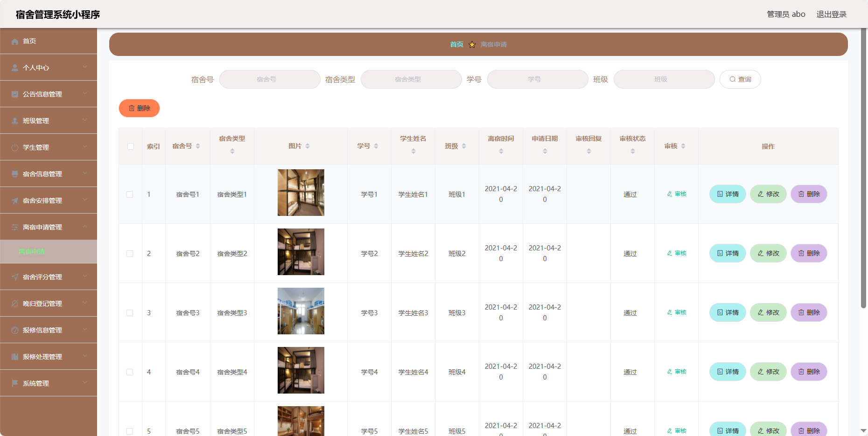Sort by 宿舍类型 using the header arrows
The width and height of the screenshot is (868, 436).
click(232, 152)
